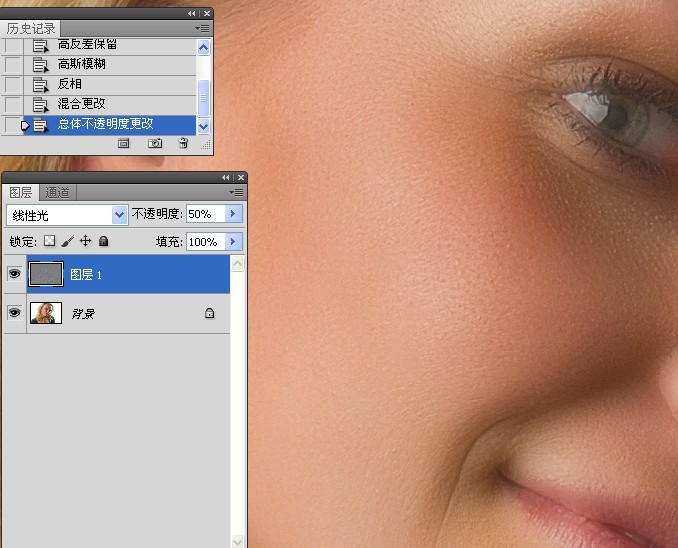Select history state 高反差保留

109,45
